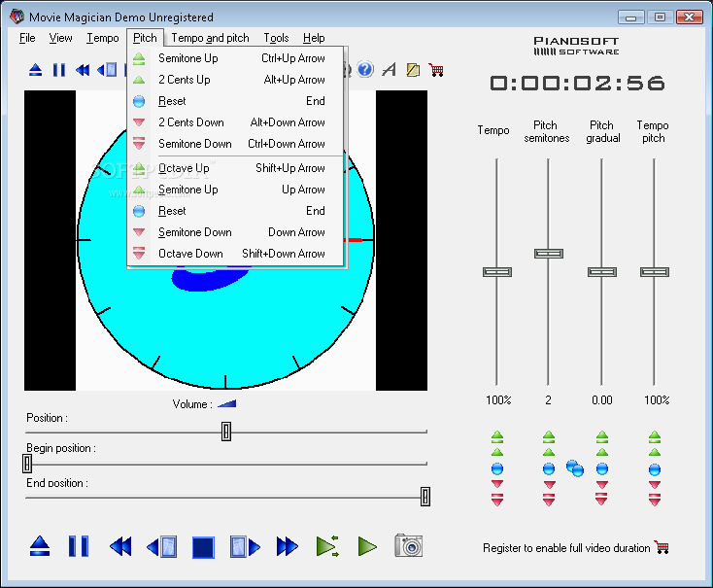Click the Volume wedge control

[x=227, y=403]
